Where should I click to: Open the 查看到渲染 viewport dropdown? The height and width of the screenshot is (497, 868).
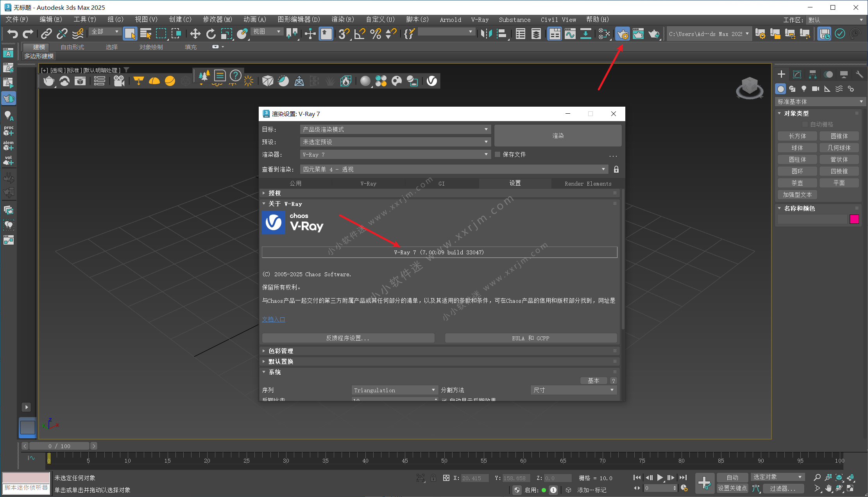[x=454, y=169]
